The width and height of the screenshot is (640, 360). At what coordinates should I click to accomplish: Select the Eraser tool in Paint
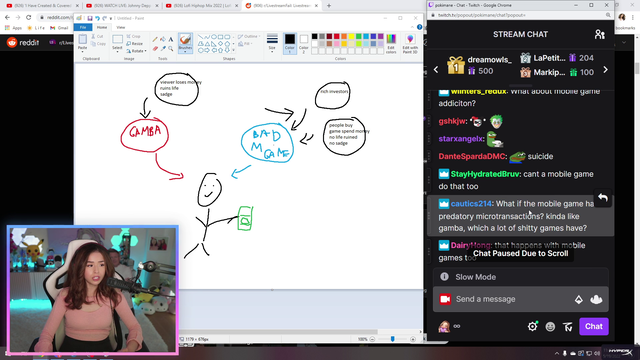point(155,49)
